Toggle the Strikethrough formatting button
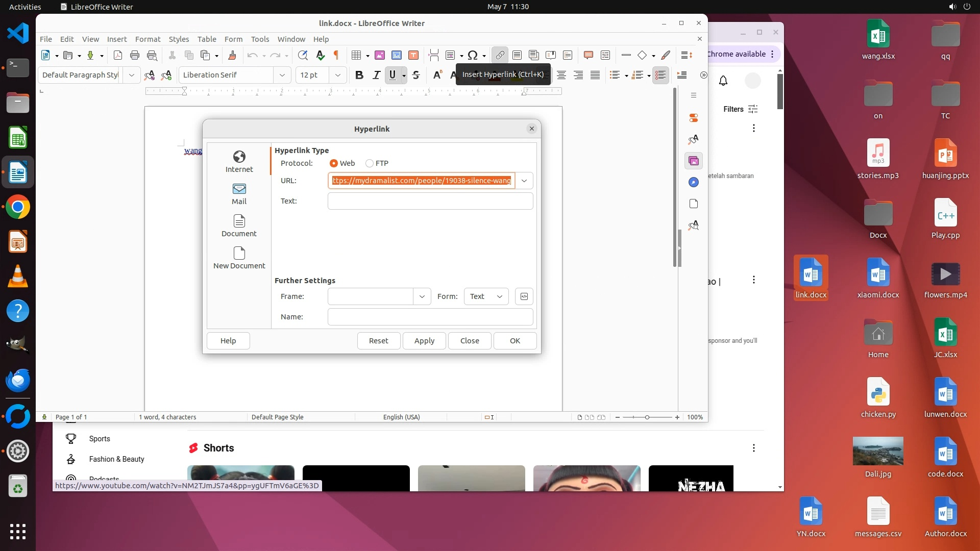The height and width of the screenshot is (551, 980). click(416, 75)
